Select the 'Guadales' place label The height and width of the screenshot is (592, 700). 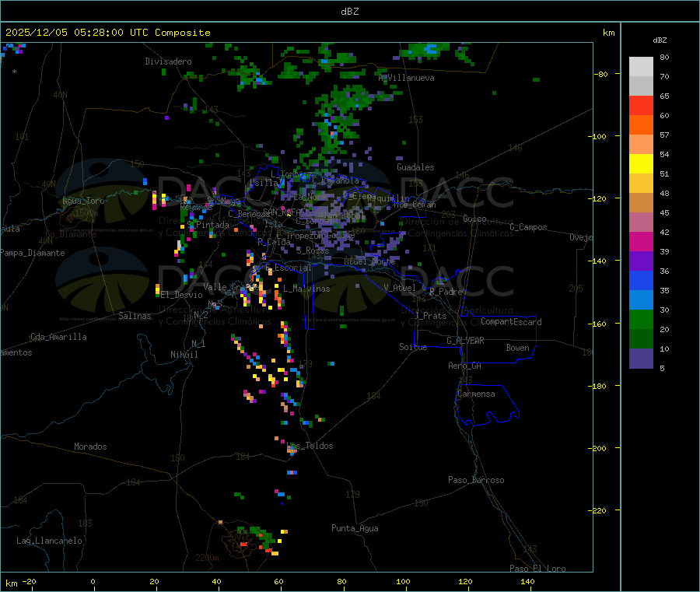[415, 167]
